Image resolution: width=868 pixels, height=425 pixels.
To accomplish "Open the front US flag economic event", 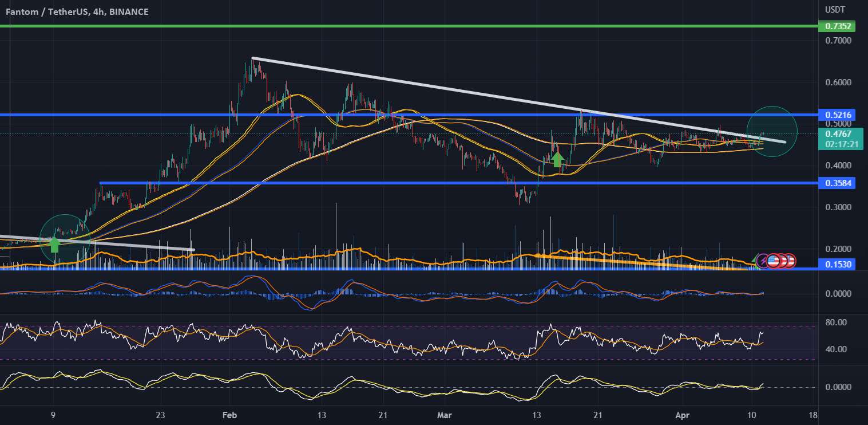I will tap(774, 261).
